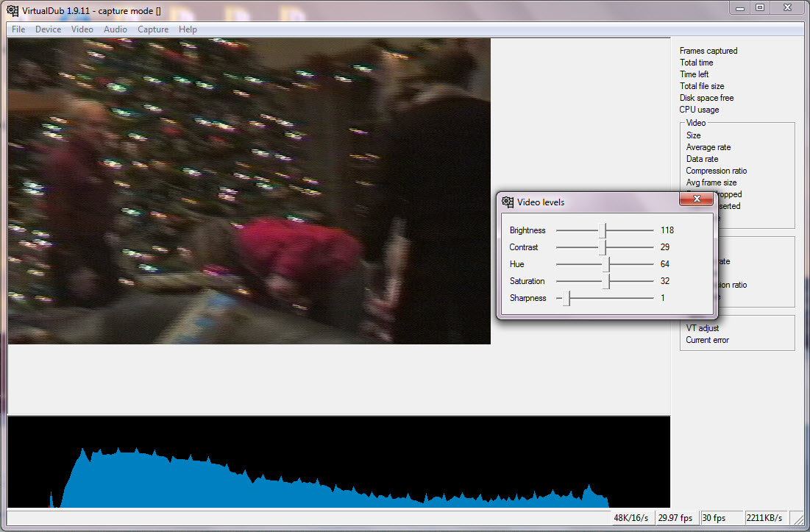Adjust the Hue slider
Viewport: 810px width, 532px height.
(x=605, y=264)
